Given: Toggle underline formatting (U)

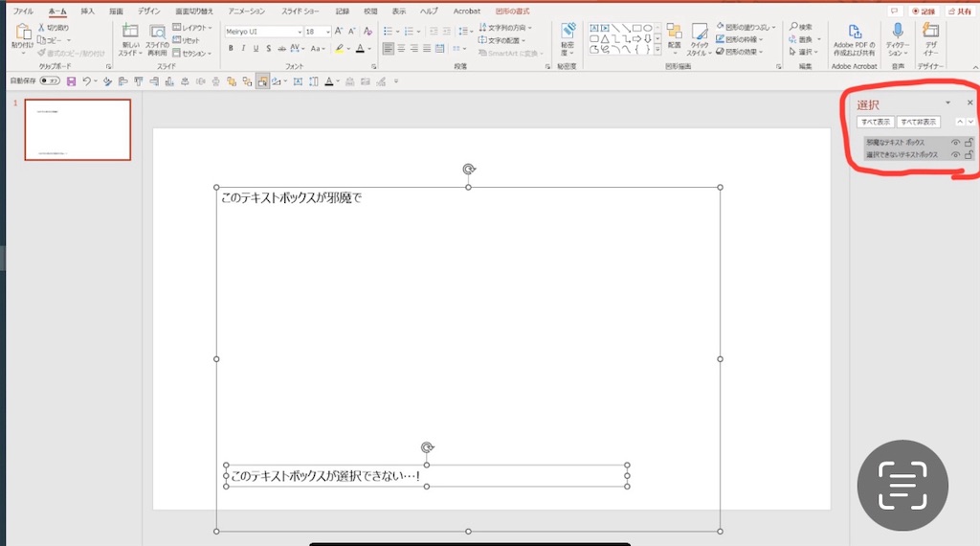Looking at the screenshot, I should [256, 48].
